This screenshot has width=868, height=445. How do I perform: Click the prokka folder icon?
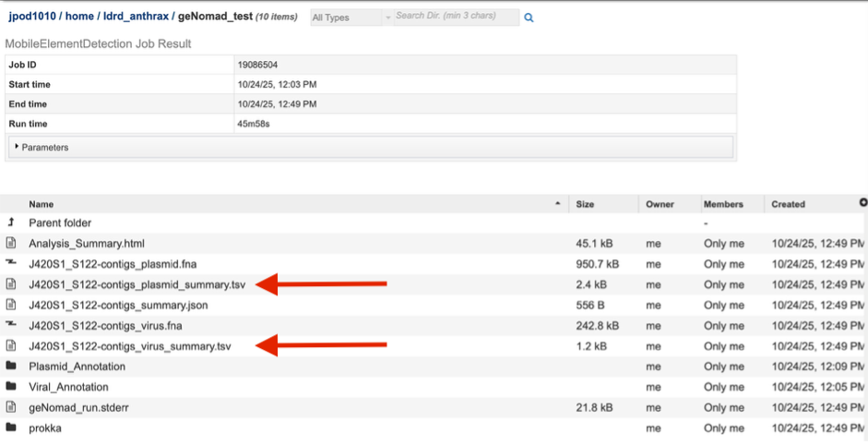coord(11,427)
